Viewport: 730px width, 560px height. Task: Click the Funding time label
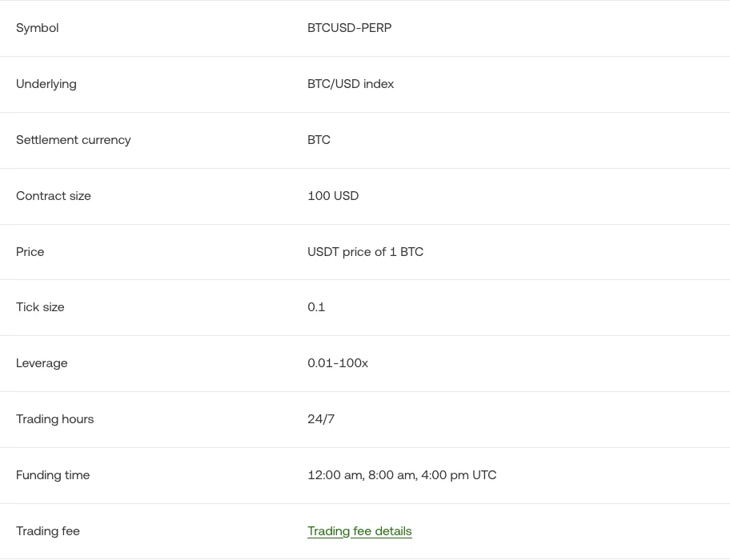[x=53, y=475]
